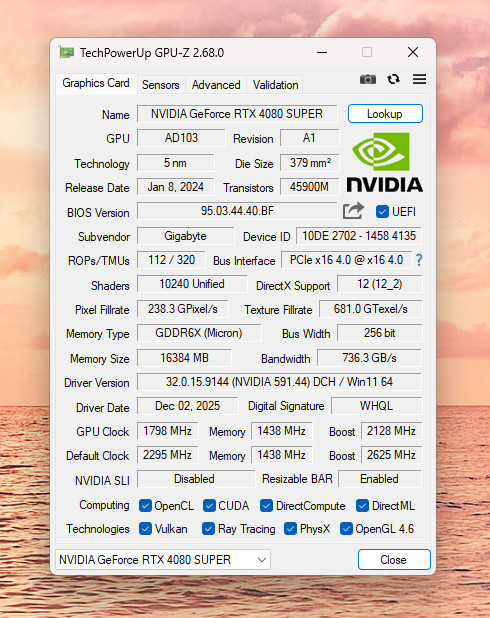Viewport: 490px width, 618px height.
Task: Click the GPU Clock row Boost value 2128 MHz
Action: 391,431
